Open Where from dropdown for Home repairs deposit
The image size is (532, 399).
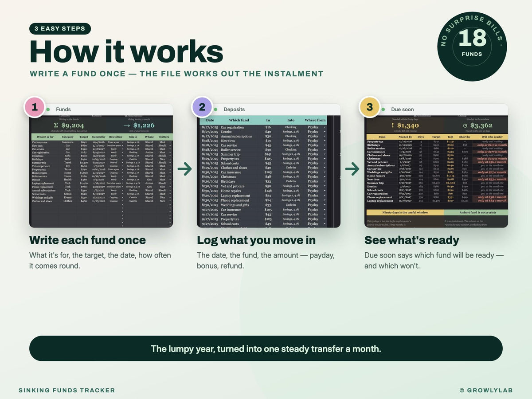324,191
